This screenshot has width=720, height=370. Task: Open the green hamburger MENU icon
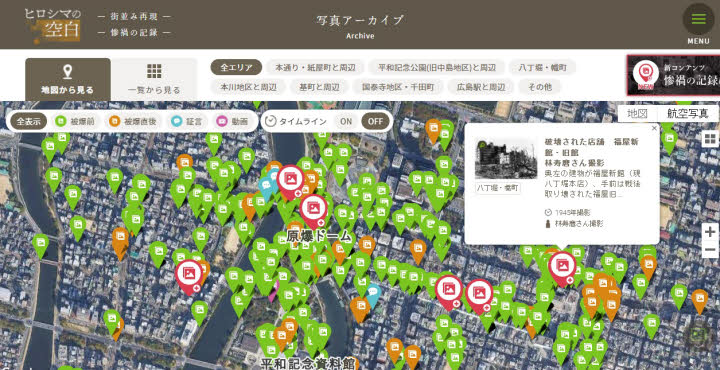698,19
